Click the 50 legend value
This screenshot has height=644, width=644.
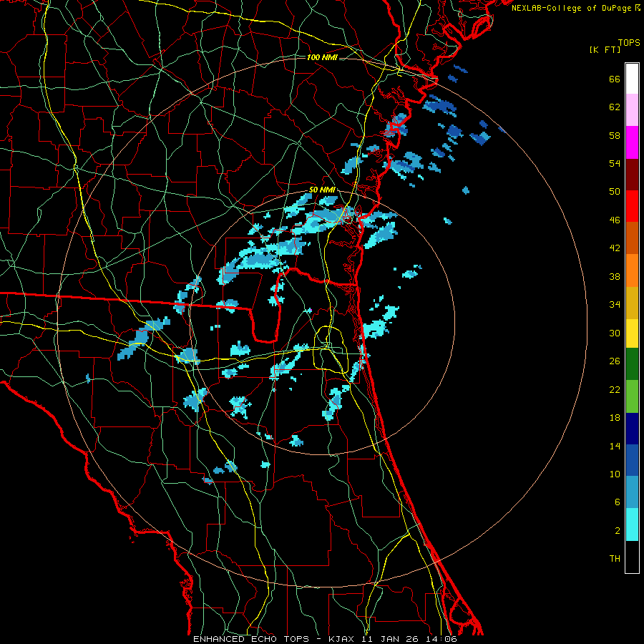pyautogui.click(x=615, y=192)
